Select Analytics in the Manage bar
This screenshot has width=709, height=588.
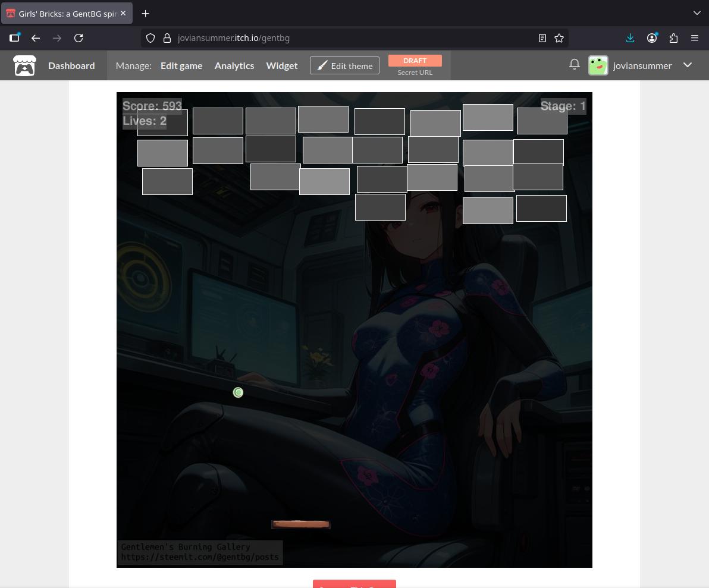click(x=234, y=65)
